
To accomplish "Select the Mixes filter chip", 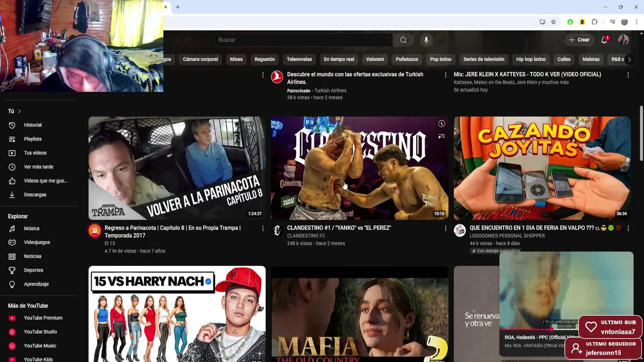I will (236, 59).
